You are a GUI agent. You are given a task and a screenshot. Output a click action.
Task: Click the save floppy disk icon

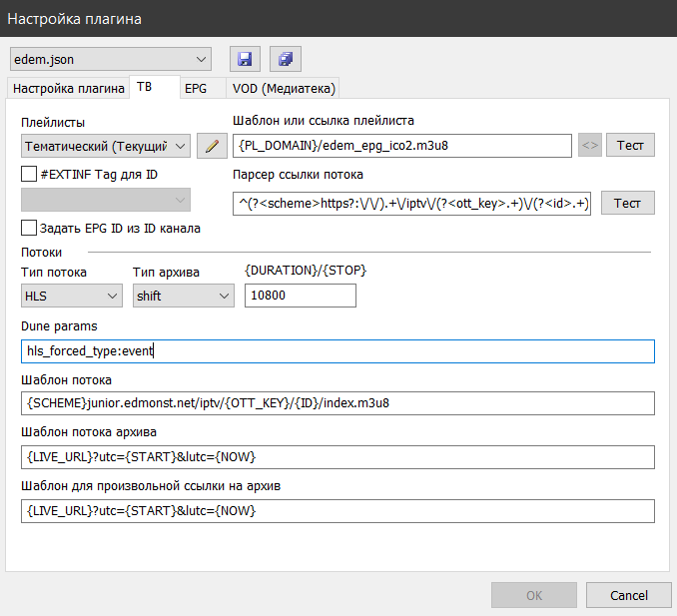coord(245,59)
